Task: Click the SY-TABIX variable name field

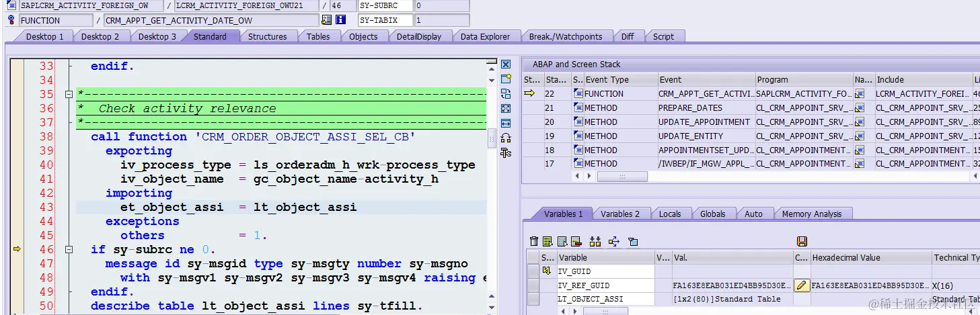Action: pos(384,20)
